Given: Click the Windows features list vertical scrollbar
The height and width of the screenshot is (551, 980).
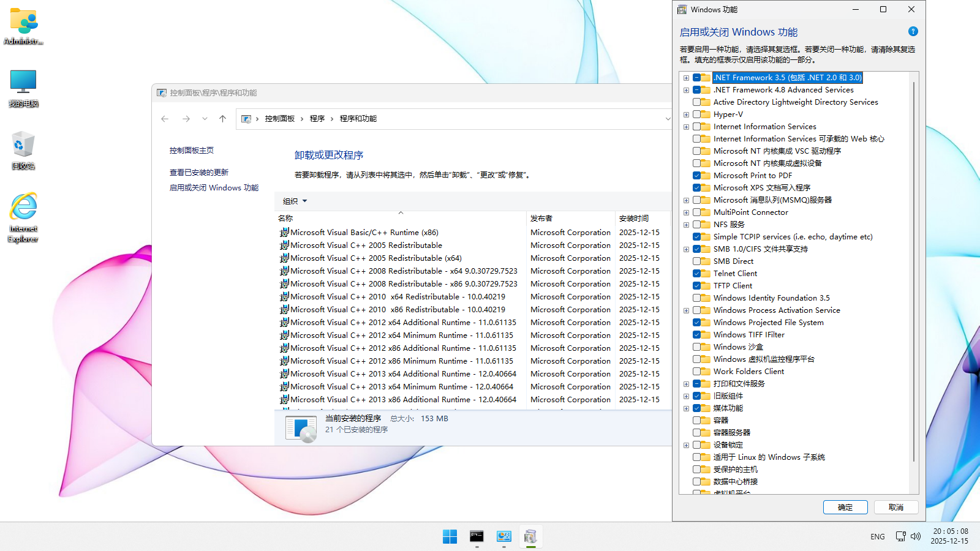Looking at the screenshot, I should click(x=914, y=272).
